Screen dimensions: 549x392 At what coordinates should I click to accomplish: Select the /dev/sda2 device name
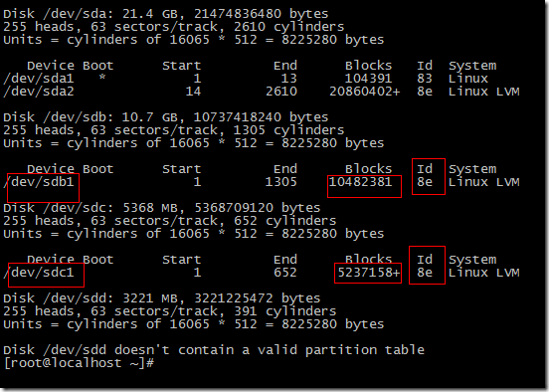39,92
